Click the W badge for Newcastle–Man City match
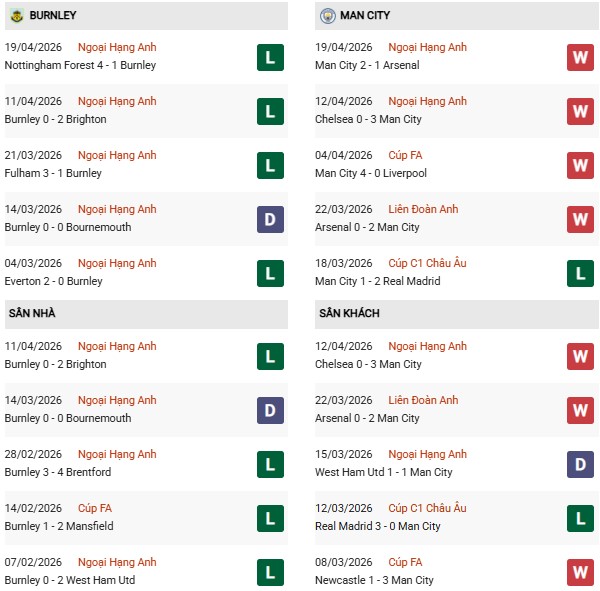Screen dimensions: 600x591 (580, 572)
